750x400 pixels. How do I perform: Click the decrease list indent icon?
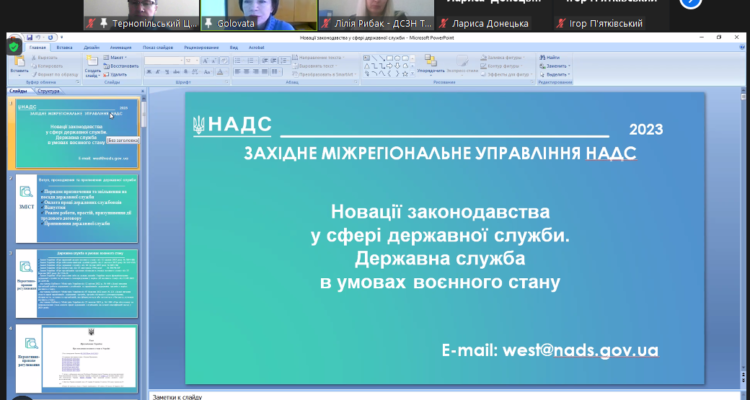[x=265, y=61]
